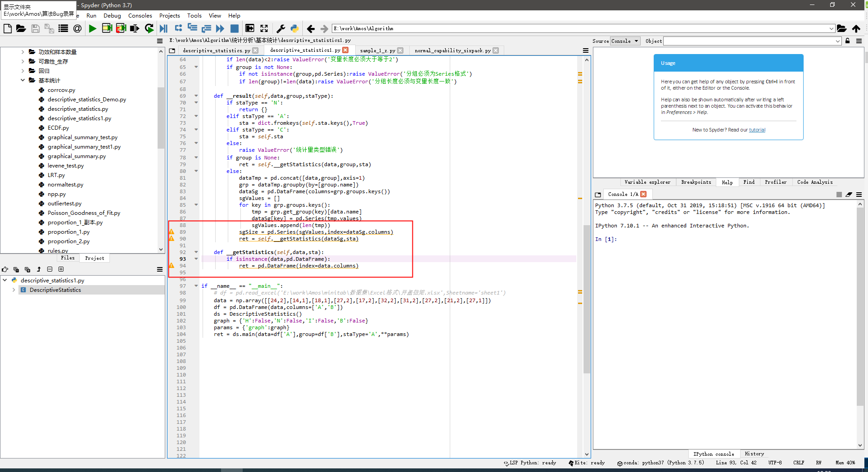Screen dimensions: 868x472
Task: Open the Spyder tutorial link
Action: [x=757, y=130]
